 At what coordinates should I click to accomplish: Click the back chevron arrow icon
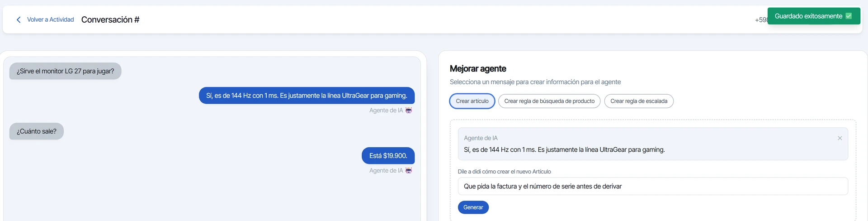pyautogui.click(x=19, y=19)
